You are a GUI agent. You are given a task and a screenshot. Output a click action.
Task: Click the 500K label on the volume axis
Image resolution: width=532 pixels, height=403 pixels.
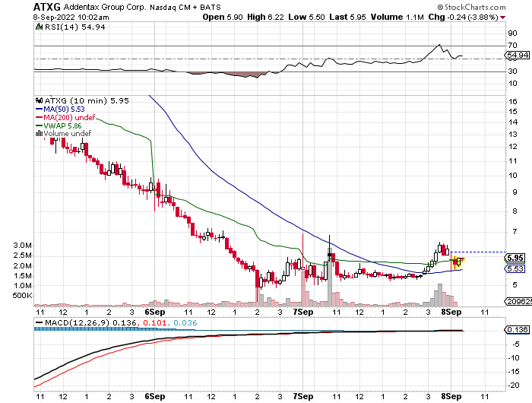[22, 295]
